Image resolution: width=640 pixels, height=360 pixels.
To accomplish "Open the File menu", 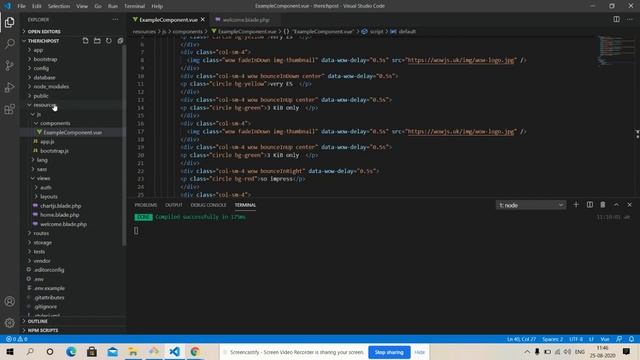I will (21, 6).
